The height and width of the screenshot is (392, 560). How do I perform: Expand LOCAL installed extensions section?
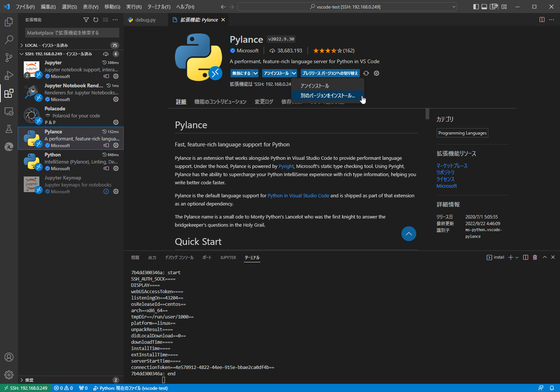70,45
